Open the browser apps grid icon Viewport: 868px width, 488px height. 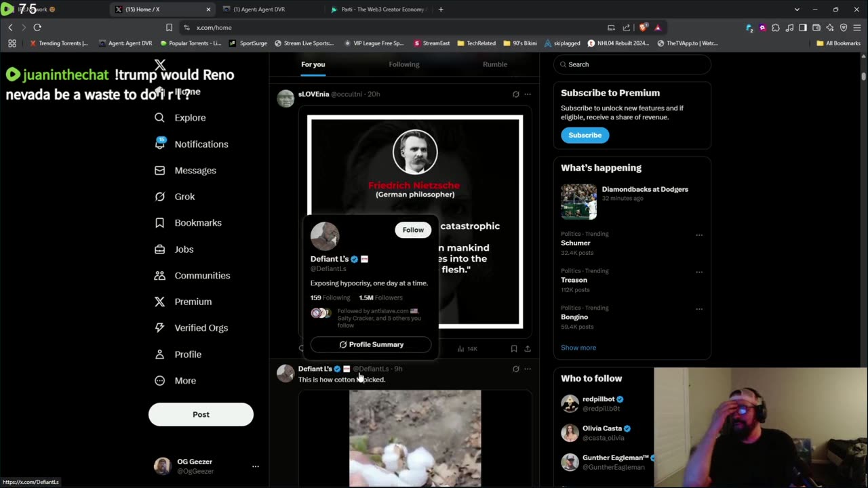pos(12,43)
